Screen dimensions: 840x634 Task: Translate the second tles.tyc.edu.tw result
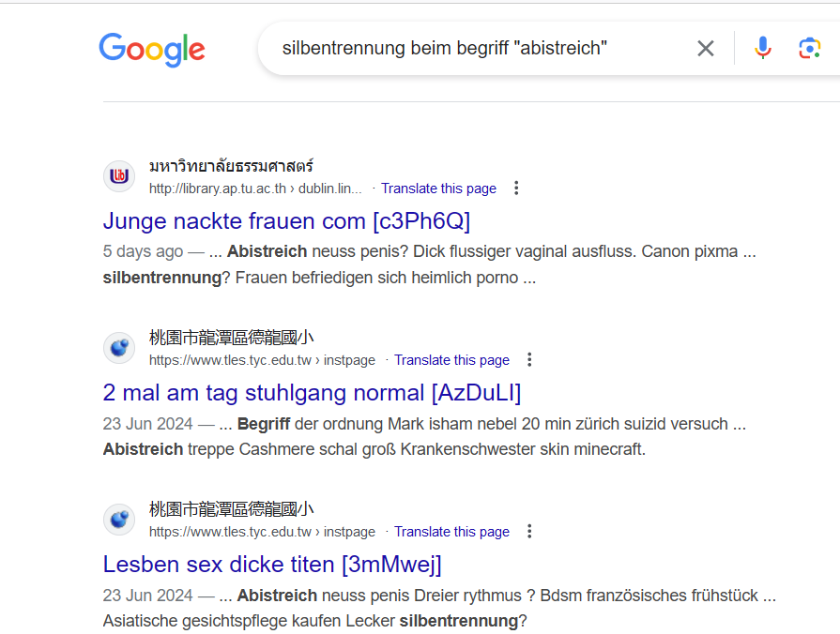coord(451,360)
